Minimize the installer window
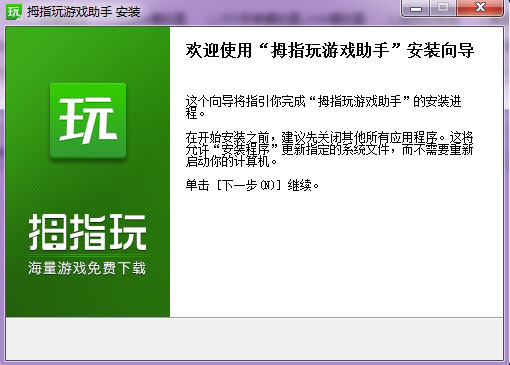The image size is (510, 365). tap(416, 8)
